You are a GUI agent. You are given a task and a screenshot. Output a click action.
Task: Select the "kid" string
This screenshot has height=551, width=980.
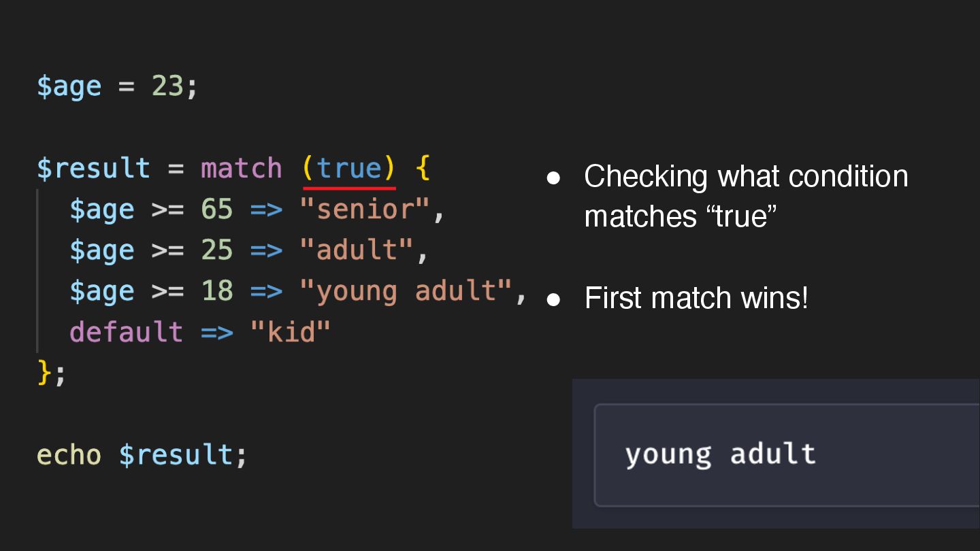[x=291, y=332]
